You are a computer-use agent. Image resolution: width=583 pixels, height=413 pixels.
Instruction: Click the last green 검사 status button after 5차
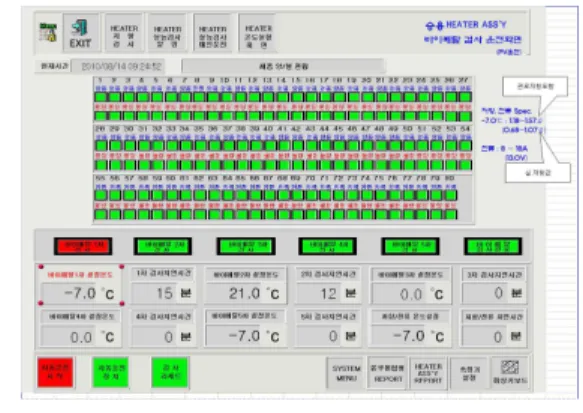pos(493,246)
